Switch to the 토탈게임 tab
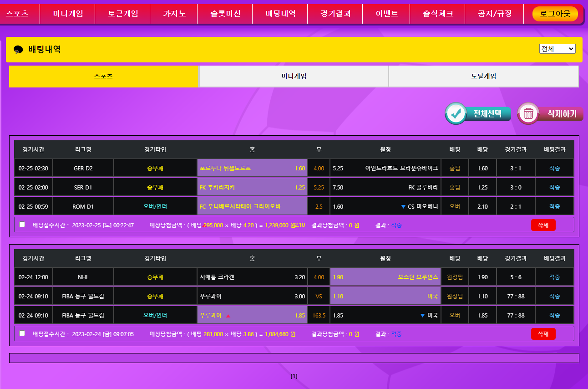The height and width of the screenshot is (389, 588). 483,77
